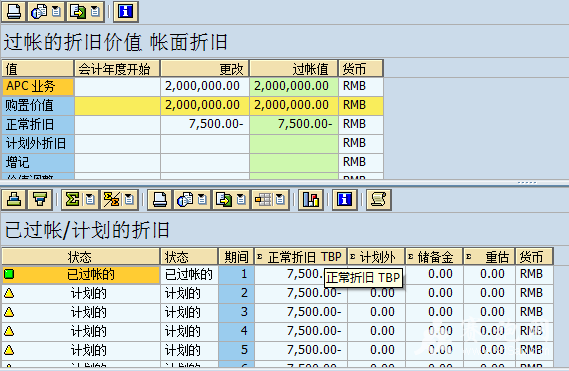Click the yellow triangle status icon for period 2

click(x=9, y=293)
